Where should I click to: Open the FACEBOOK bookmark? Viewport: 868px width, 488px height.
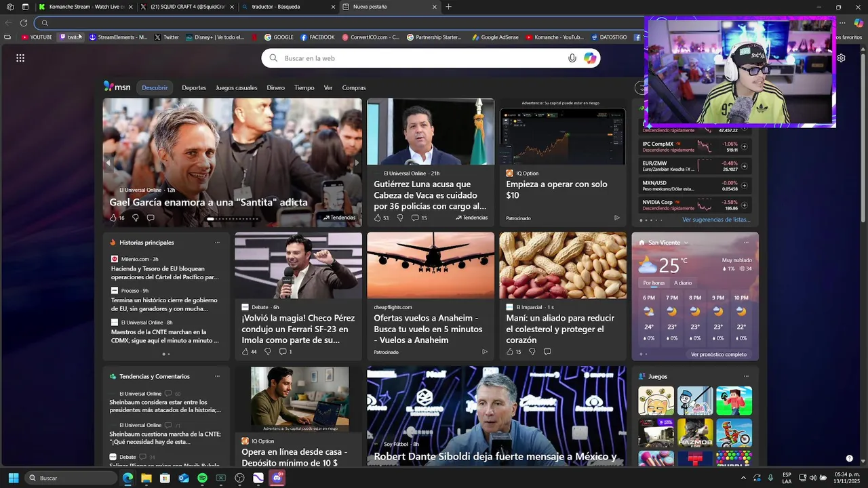317,37
